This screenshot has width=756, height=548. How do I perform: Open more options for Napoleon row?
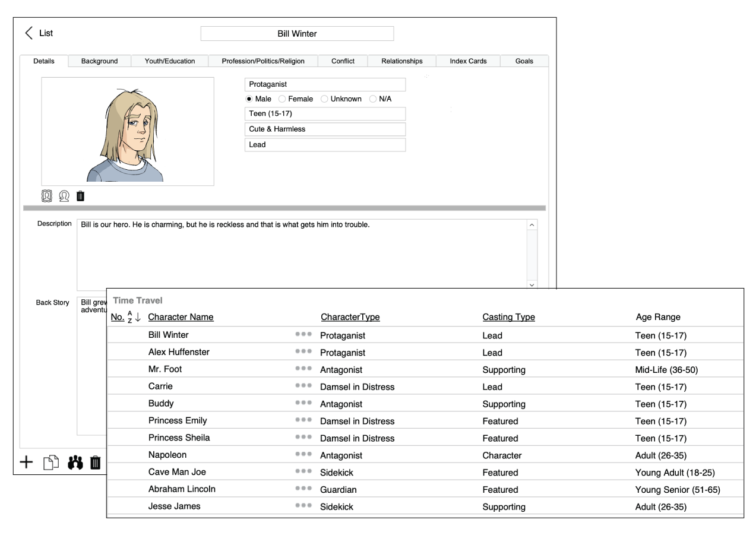pos(303,455)
